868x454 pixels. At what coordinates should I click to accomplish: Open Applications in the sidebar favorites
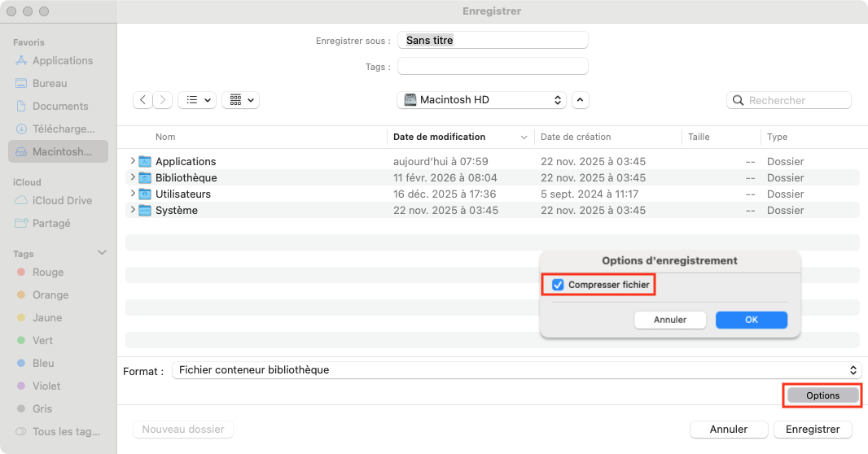(x=55, y=61)
